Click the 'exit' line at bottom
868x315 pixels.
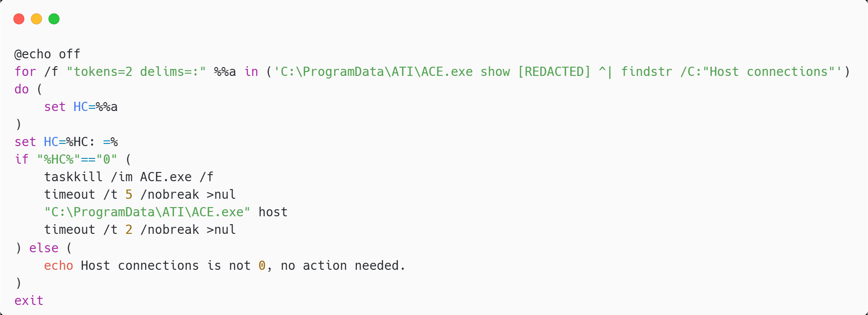click(x=29, y=301)
